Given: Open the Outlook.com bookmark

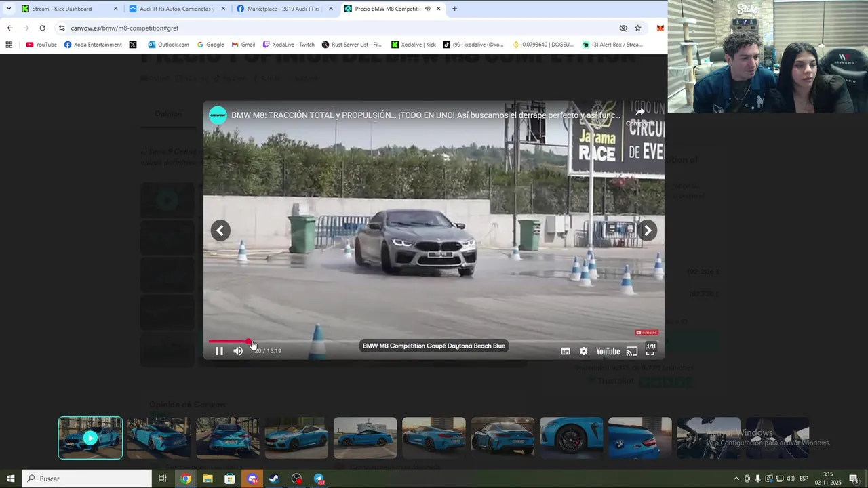Looking at the screenshot, I should point(169,45).
